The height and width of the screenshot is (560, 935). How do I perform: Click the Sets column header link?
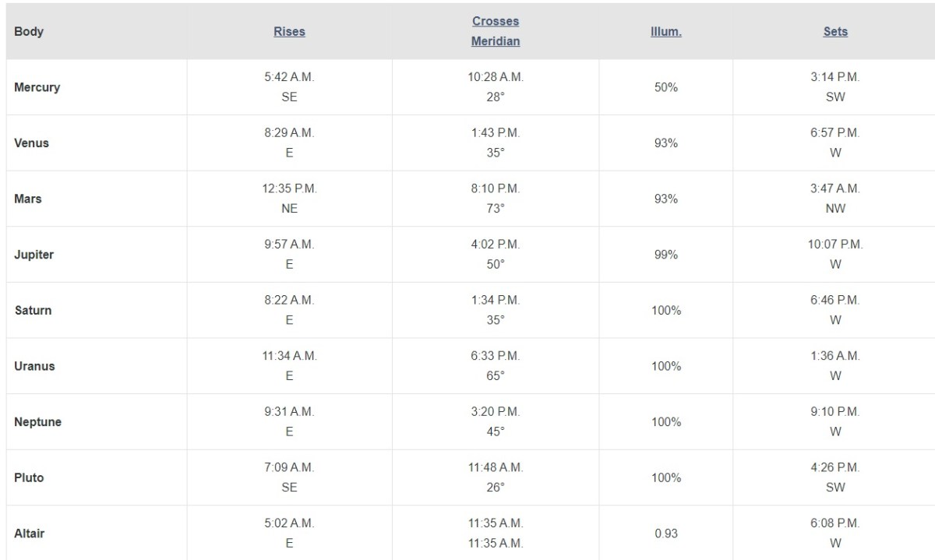(835, 32)
